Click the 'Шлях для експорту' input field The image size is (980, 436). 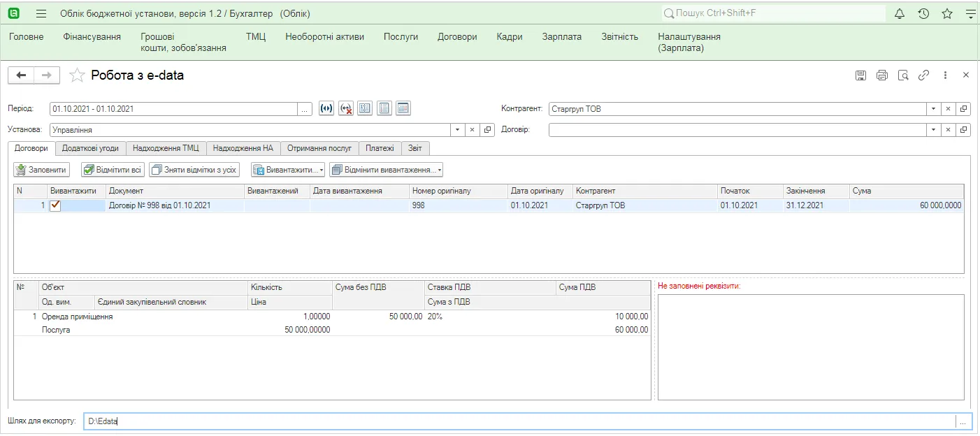[x=519, y=421]
